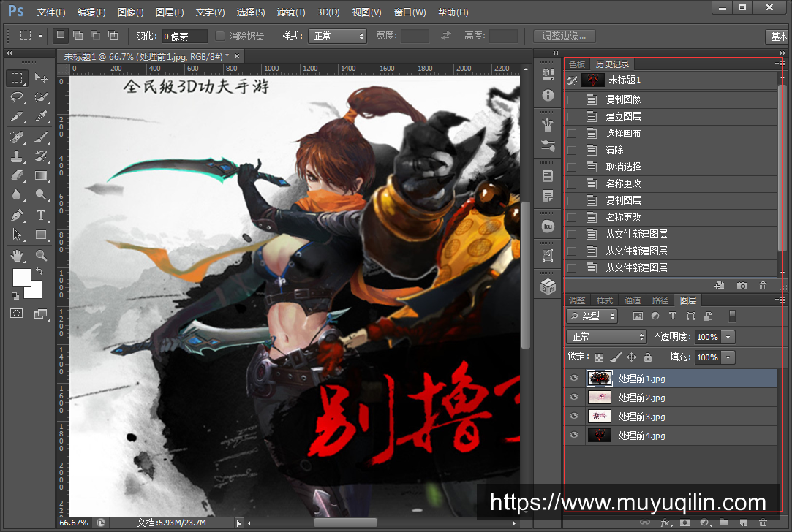Viewport: 792px width, 532px height.
Task: Select the Lasso tool
Action: (x=17, y=97)
